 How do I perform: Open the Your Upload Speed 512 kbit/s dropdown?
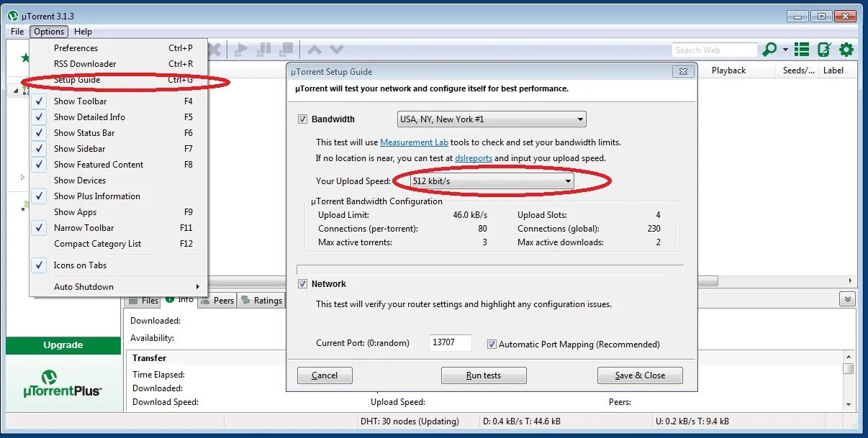492,181
